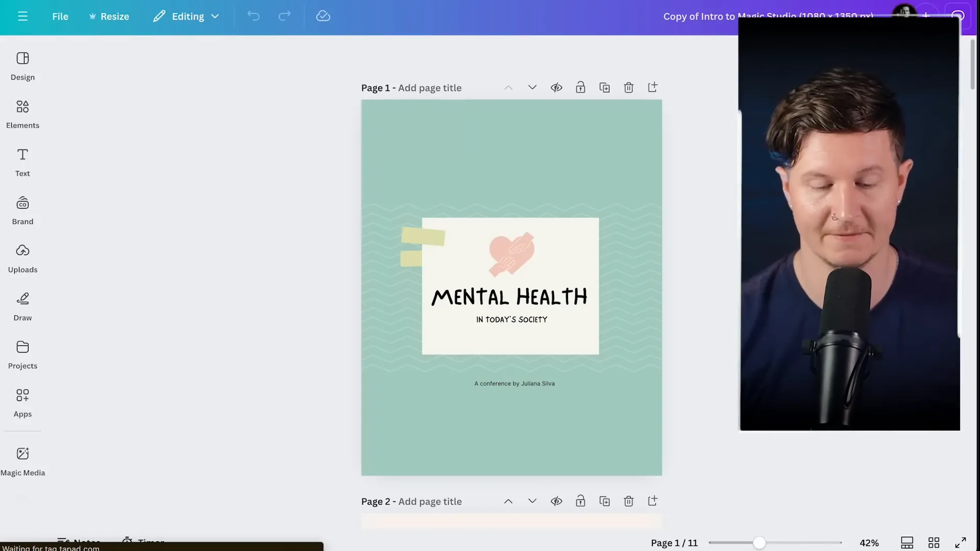Open the Apps panel
Image resolution: width=980 pixels, height=551 pixels.
pyautogui.click(x=22, y=403)
